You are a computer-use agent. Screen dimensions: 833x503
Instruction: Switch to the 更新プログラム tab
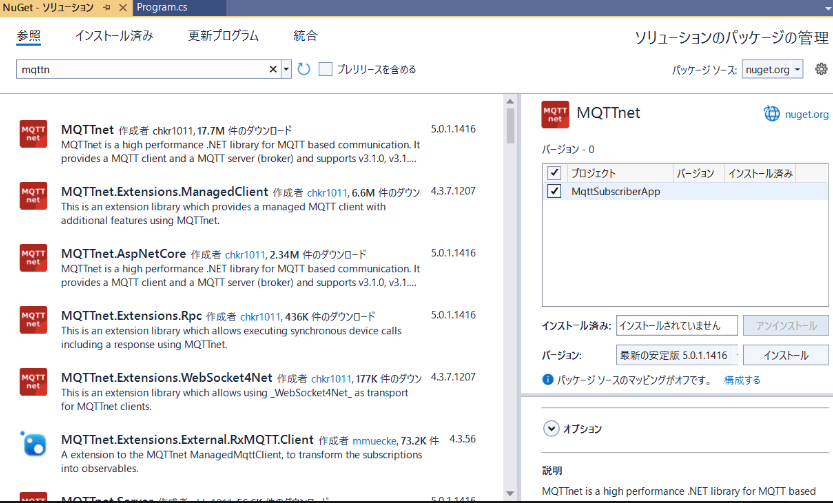point(223,36)
